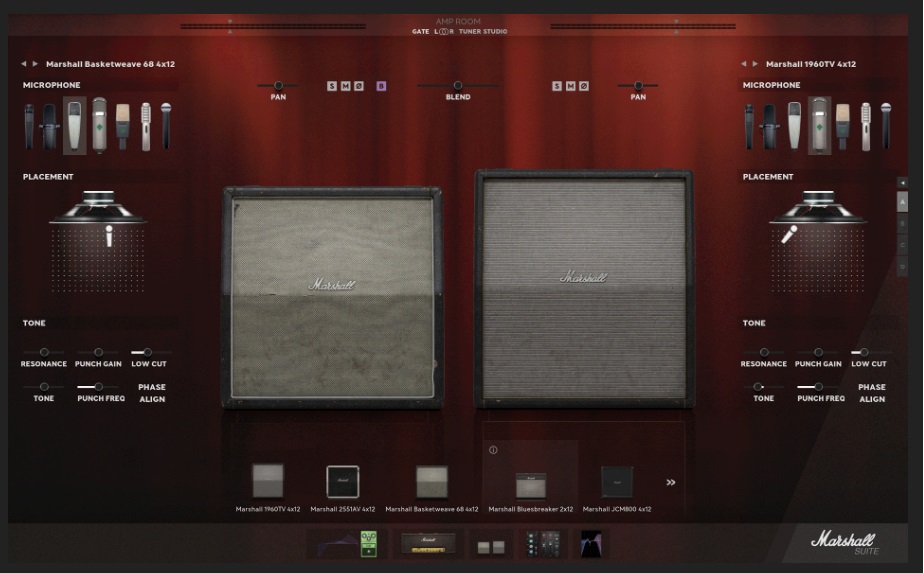Open the mixer/rack section in bottom strip

click(542, 544)
